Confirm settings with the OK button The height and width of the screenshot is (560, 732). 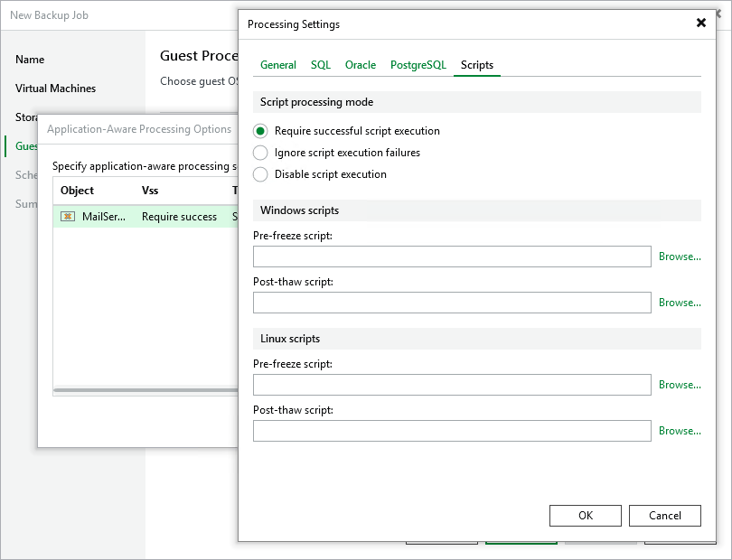coord(586,515)
